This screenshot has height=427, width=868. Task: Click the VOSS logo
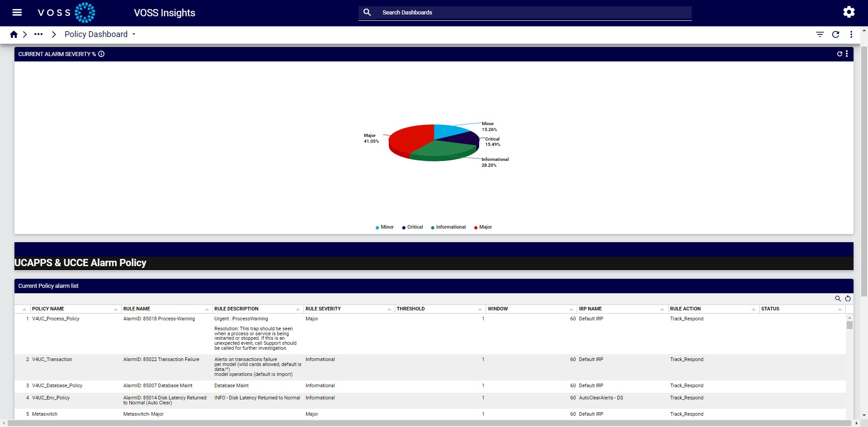point(66,13)
